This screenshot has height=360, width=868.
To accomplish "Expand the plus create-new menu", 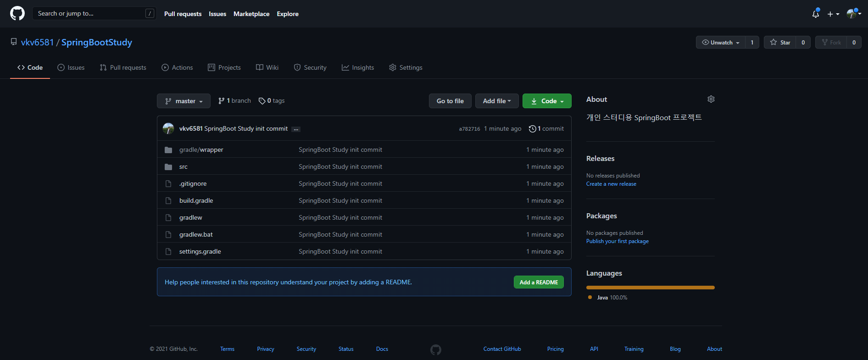I will tap(833, 14).
